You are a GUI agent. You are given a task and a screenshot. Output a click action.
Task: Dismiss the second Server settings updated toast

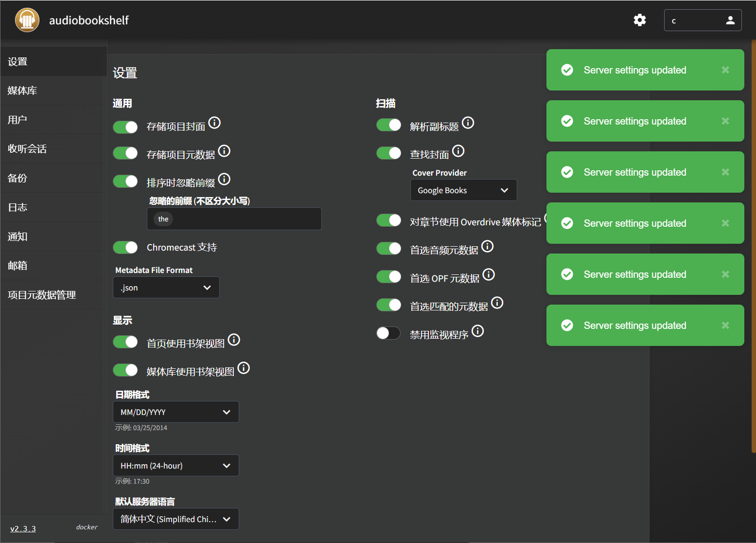tap(725, 121)
